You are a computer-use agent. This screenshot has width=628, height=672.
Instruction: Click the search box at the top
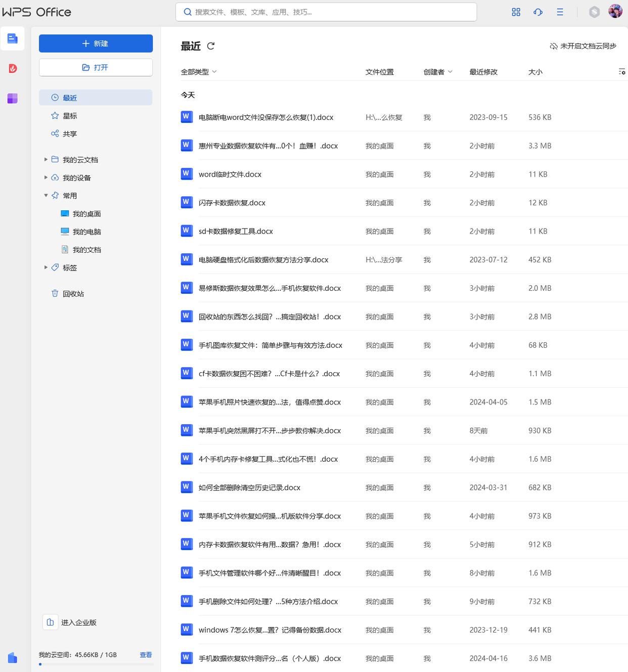pos(326,12)
